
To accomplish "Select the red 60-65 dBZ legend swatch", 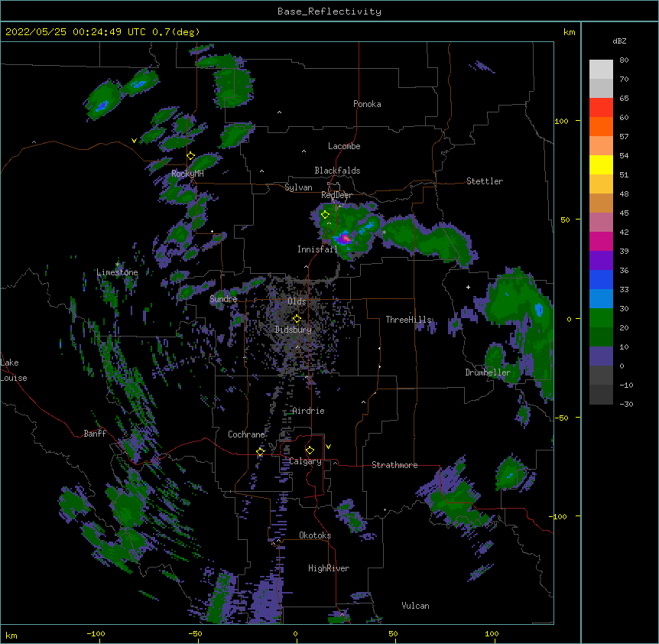I will (x=601, y=108).
